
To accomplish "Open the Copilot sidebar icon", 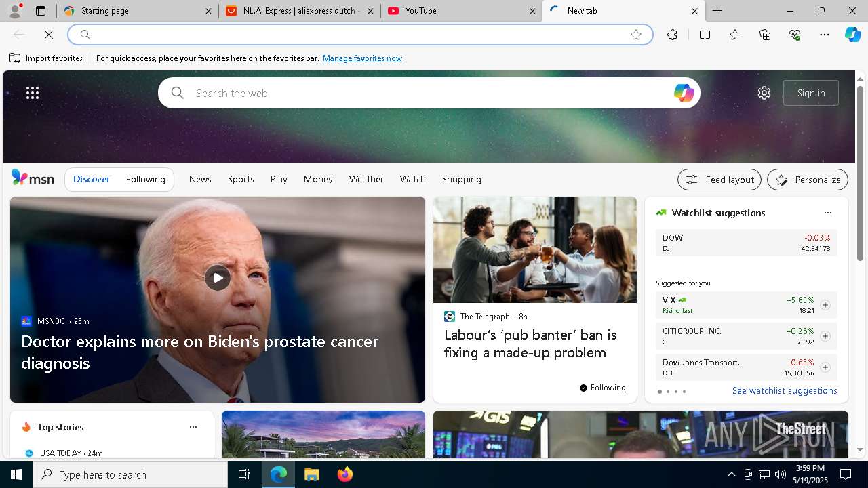I will click(x=852, y=35).
